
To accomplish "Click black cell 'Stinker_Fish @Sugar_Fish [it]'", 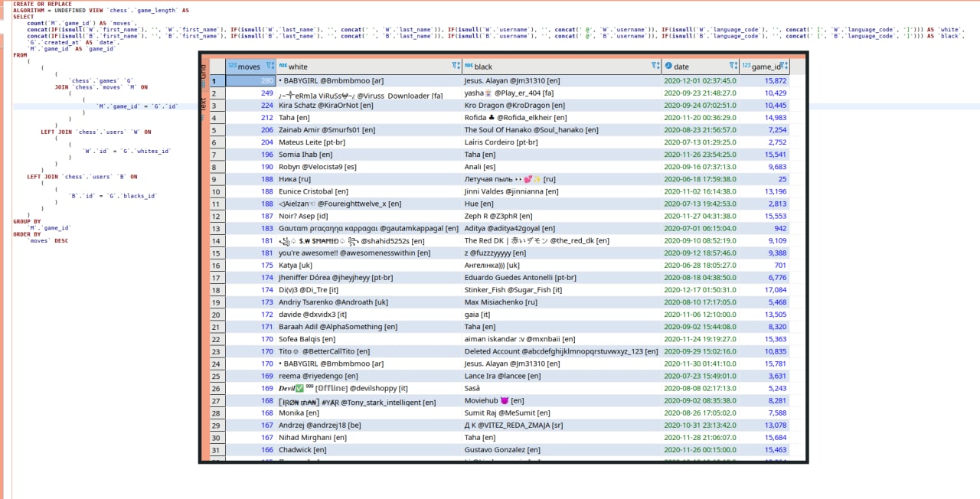I will pos(562,290).
